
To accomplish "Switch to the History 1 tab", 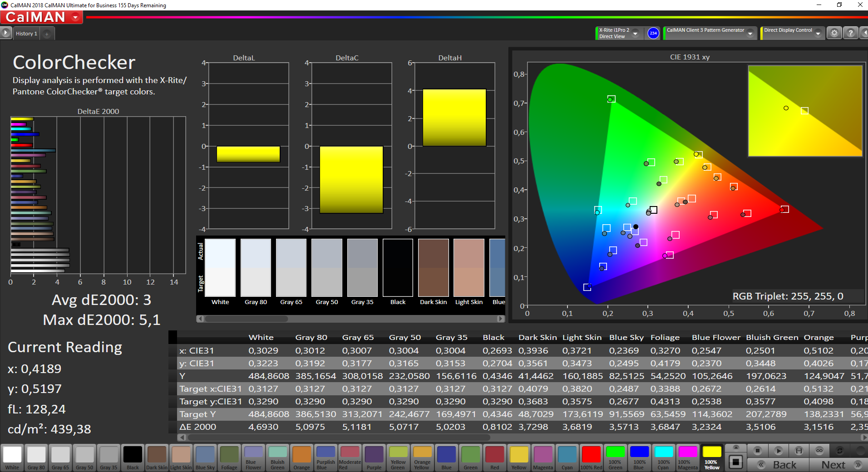I will (26, 34).
